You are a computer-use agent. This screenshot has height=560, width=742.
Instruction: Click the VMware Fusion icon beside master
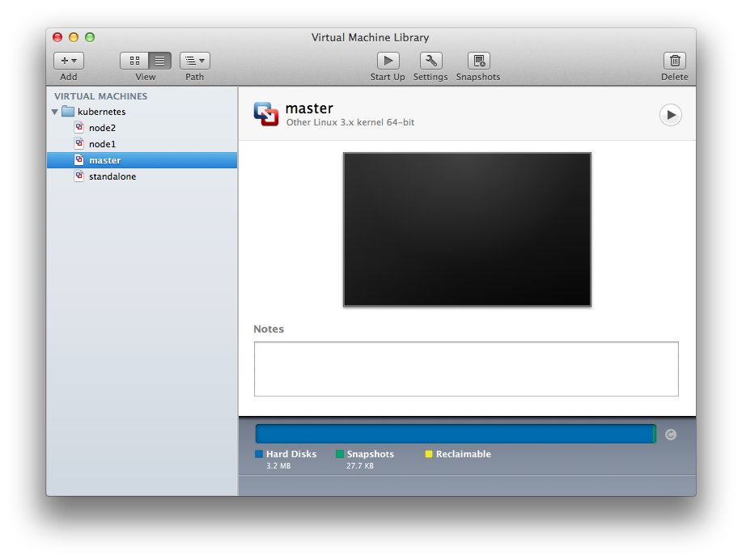pos(266,114)
